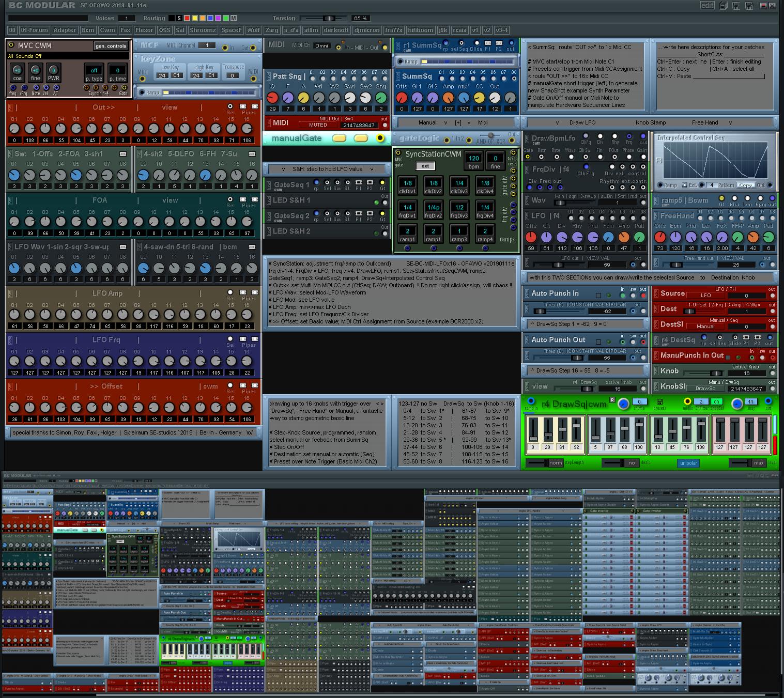Click the Routing M button
This screenshot has height=698, width=784.
click(234, 18)
